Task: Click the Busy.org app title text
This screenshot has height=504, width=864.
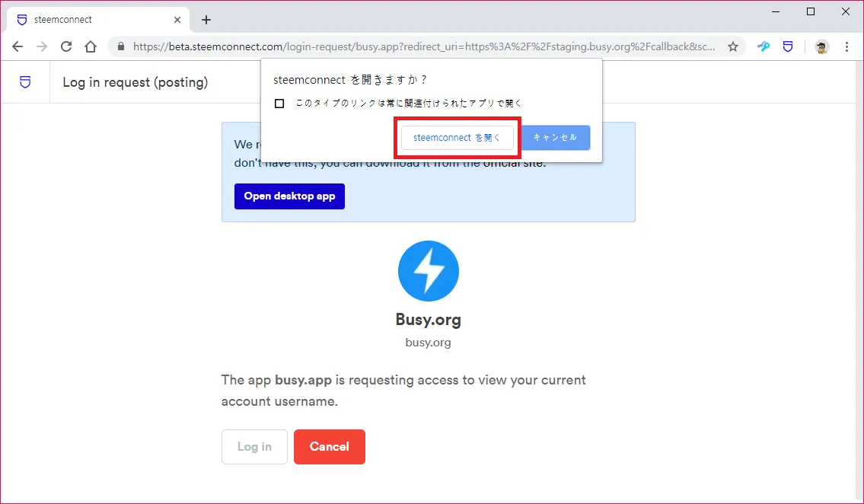Action: [428, 320]
